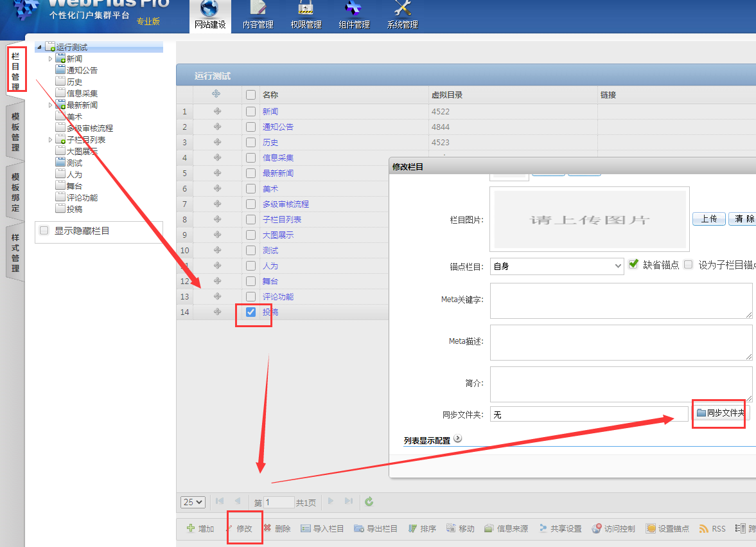Image resolution: width=756 pixels, height=547 pixels.
Task: Enable the 显示隐藏栏目 checkbox
Action: click(x=44, y=231)
